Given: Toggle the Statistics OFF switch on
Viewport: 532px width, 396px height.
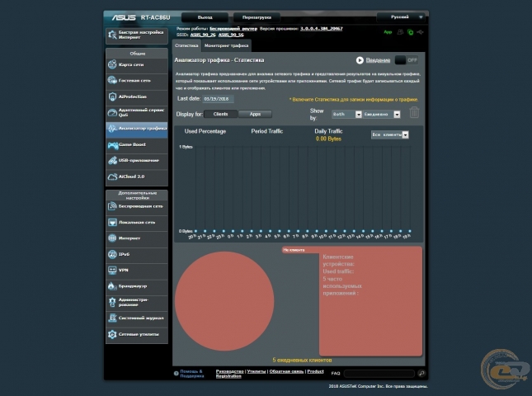Looking at the screenshot, I should [x=407, y=60].
